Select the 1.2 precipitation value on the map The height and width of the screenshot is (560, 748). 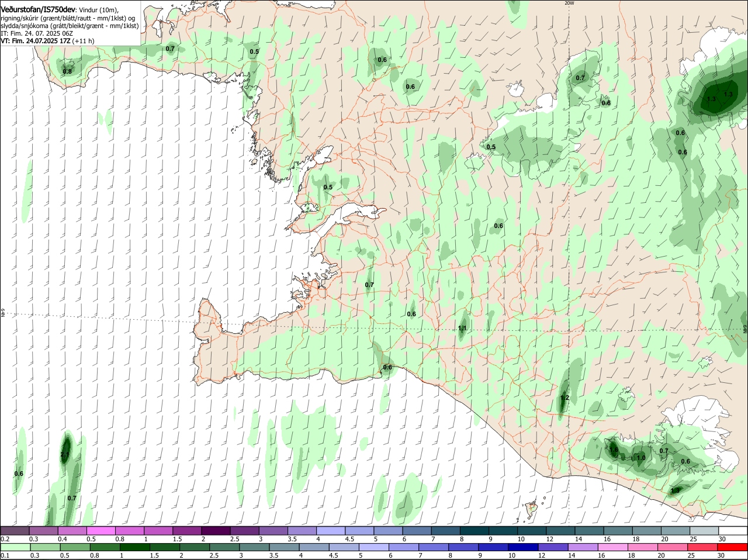click(x=565, y=397)
